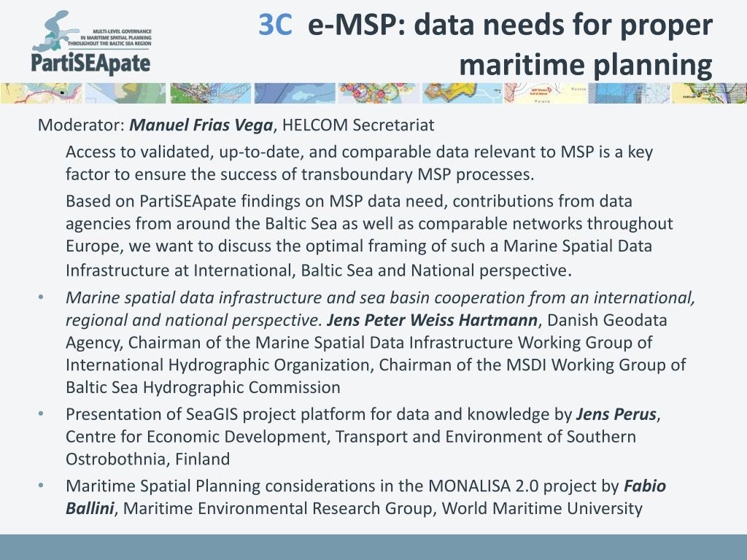Click the bullet before 'Presentation of SeaGIS'
747x560 pixels.
click(41, 414)
